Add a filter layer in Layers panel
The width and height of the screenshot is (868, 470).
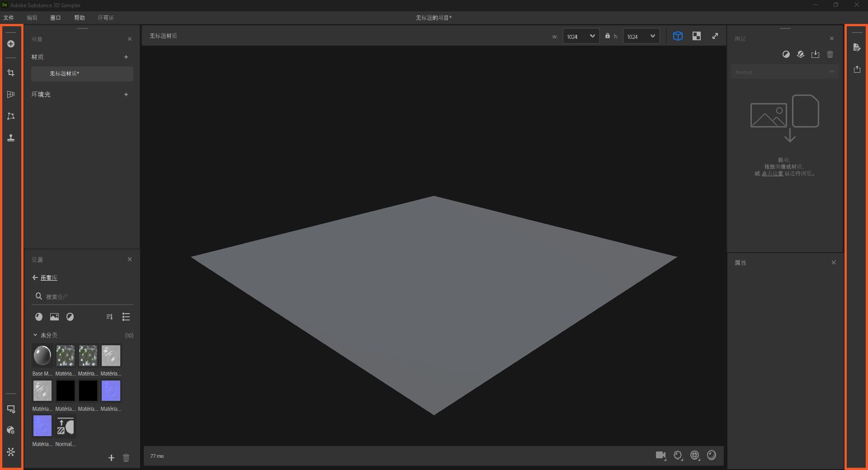[786, 54]
